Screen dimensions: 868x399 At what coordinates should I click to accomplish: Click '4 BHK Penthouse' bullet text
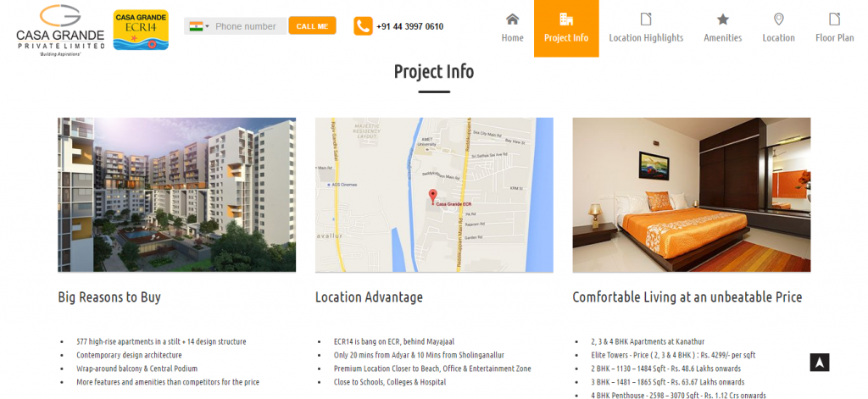tap(679, 395)
